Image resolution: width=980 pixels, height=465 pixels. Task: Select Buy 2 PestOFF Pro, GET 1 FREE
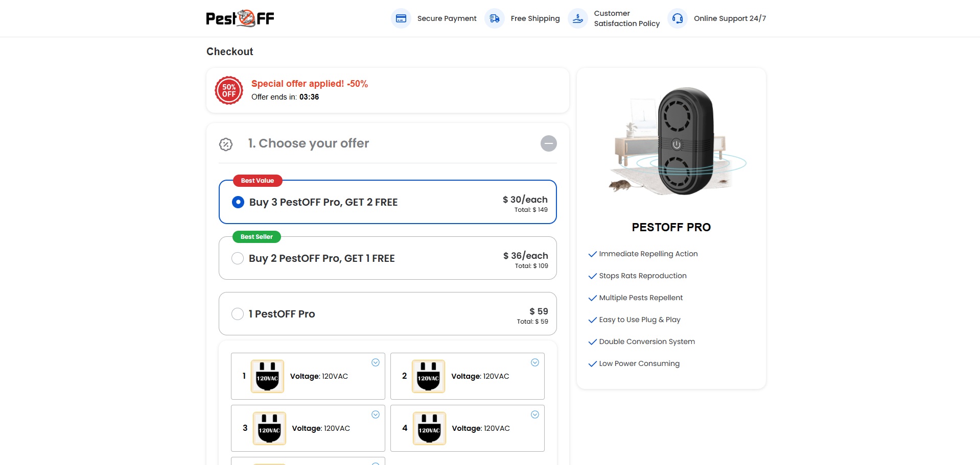[x=238, y=258]
